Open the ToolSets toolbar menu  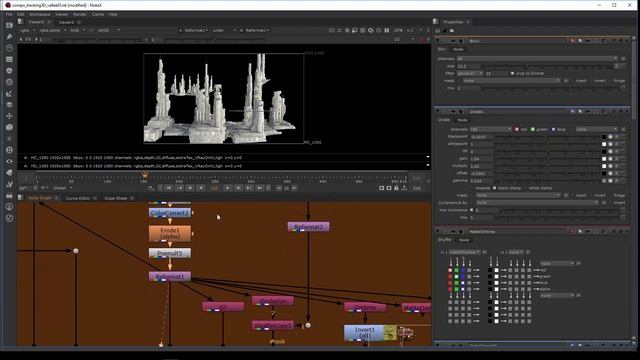pyautogui.click(x=9, y=184)
